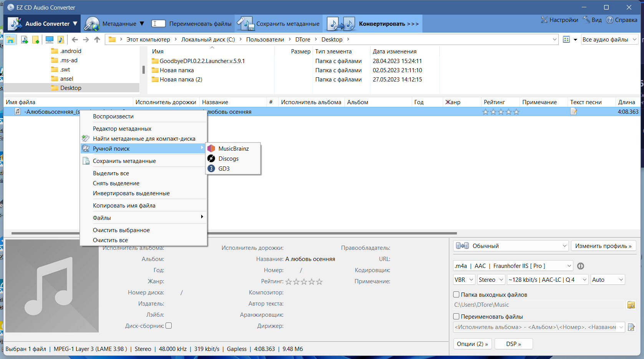Click the Convert button icon

tap(341, 24)
